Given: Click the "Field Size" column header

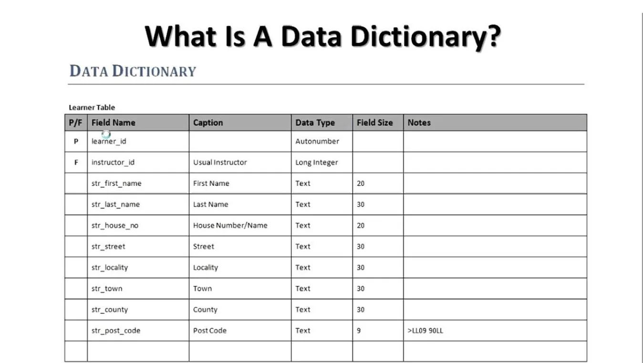Looking at the screenshot, I should click(374, 123).
